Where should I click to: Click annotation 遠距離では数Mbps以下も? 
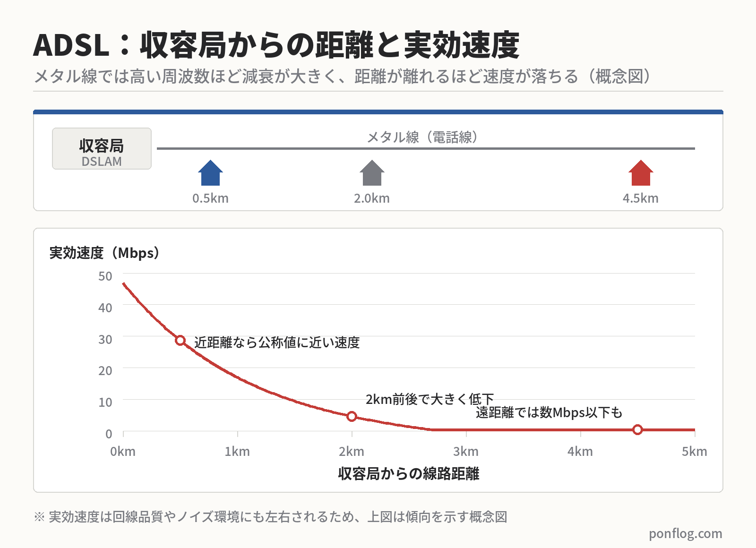[549, 412]
